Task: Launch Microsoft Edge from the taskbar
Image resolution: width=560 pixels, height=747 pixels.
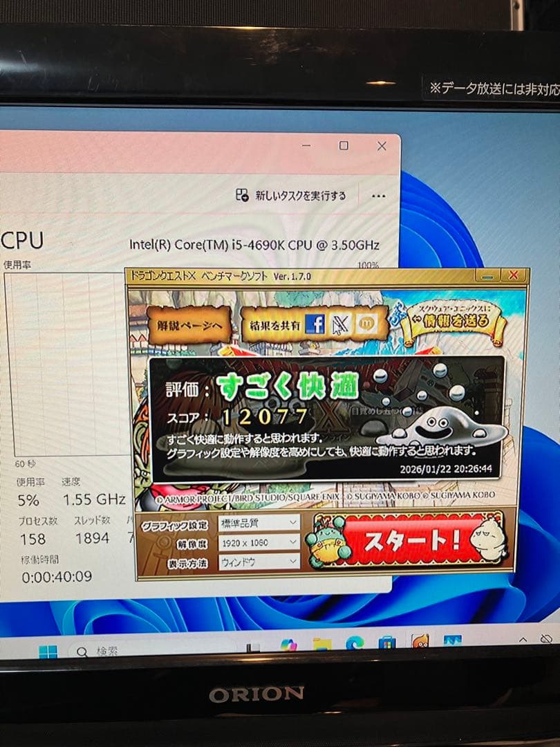Action: (x=354, y=643)
